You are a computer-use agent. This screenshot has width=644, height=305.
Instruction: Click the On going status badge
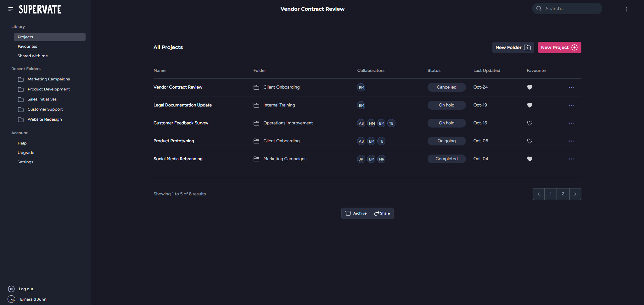tap(446, 141)
